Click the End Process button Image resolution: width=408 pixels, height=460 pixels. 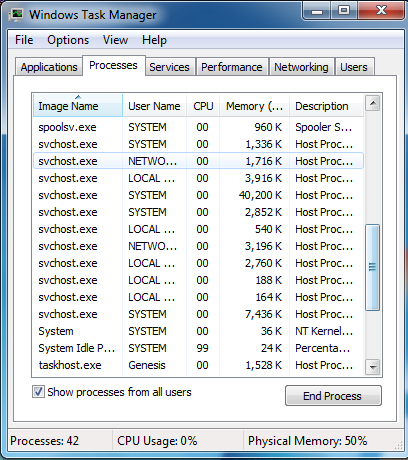pyautogui.click(x=333, y=396)
